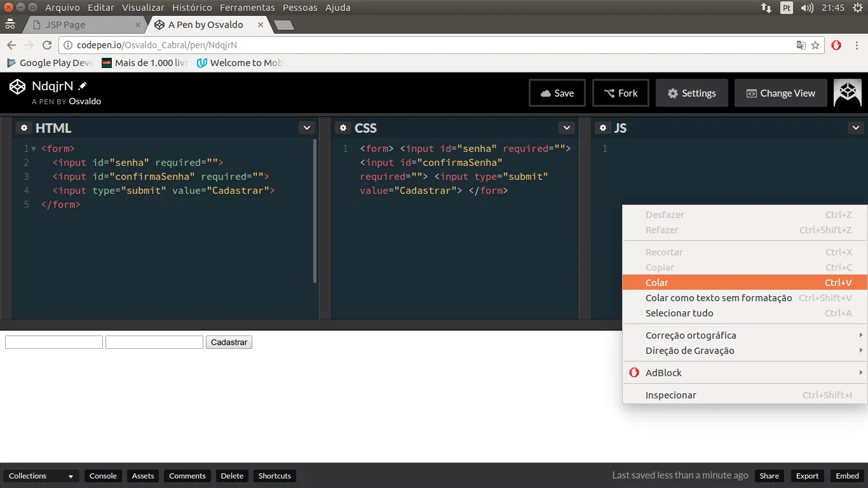
Task: Open the Opera extension icon
Action: pyautogui.click(x=836, y=45)
